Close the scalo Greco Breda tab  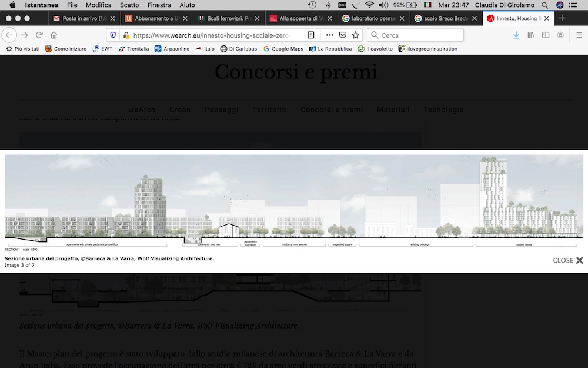click(475, 18)
